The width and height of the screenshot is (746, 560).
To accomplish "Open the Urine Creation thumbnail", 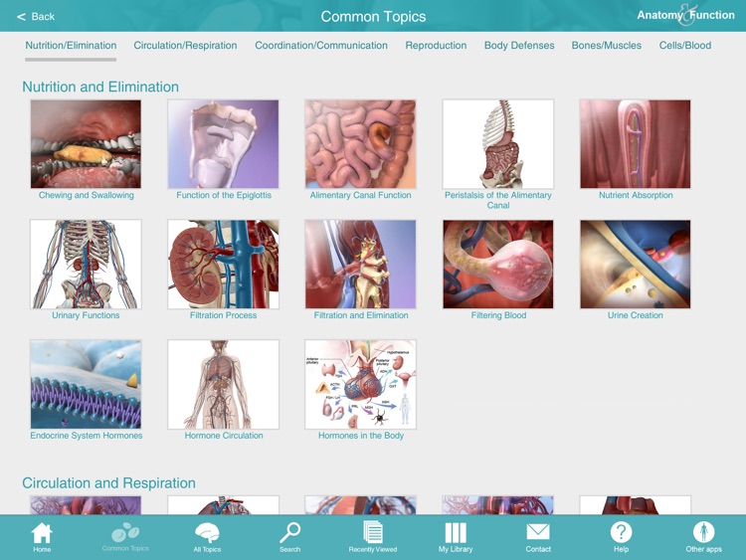I will coord(636,264).
